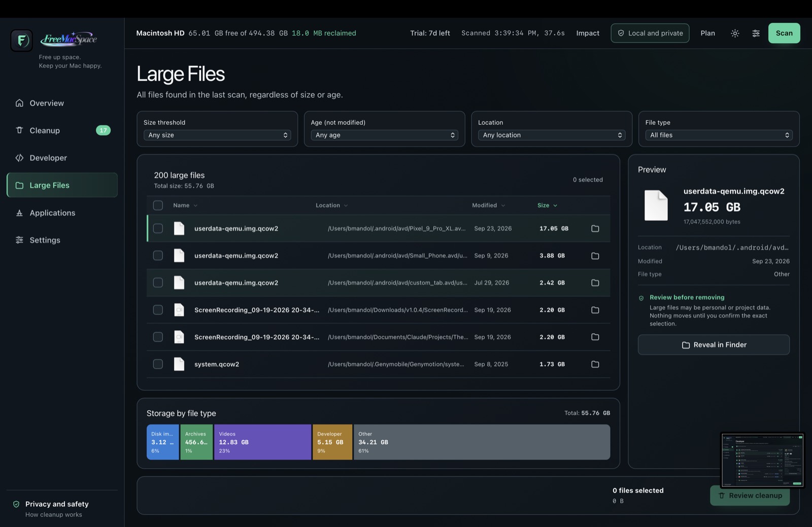Reveal Downloads ScreenRecording file folder icon
812x527 pixels.
pos(595,310)
